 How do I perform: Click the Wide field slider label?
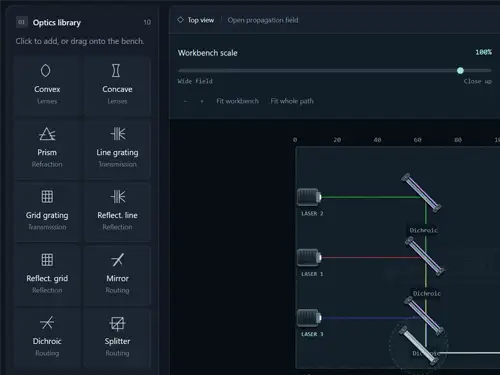tap(195, 81)
